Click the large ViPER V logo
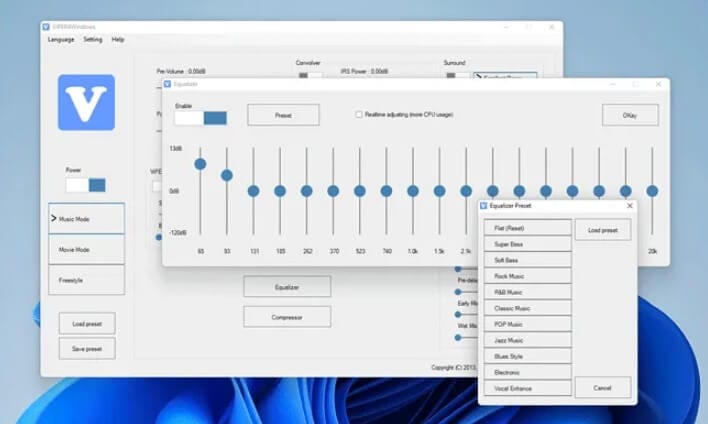The width and height of the screenshot is (708, 424). (x=86, y=103)
